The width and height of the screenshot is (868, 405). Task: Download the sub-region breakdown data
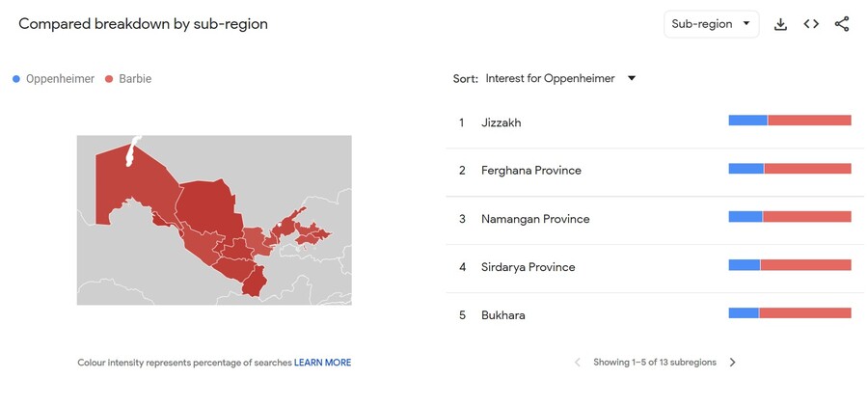[x=780, y=24]
